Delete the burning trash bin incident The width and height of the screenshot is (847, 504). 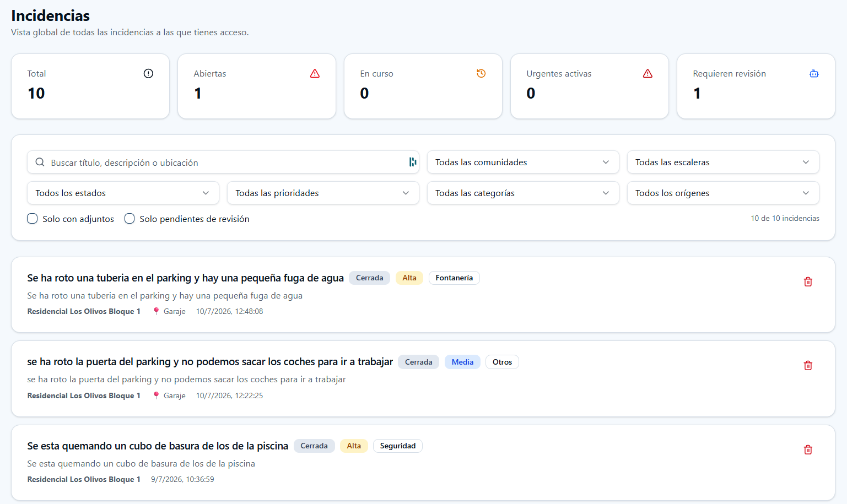pyautogui.click(x=808, y=449)
